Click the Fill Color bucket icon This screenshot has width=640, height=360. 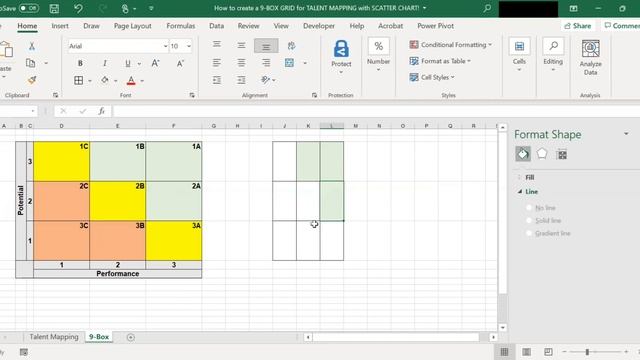pos(105,80)
